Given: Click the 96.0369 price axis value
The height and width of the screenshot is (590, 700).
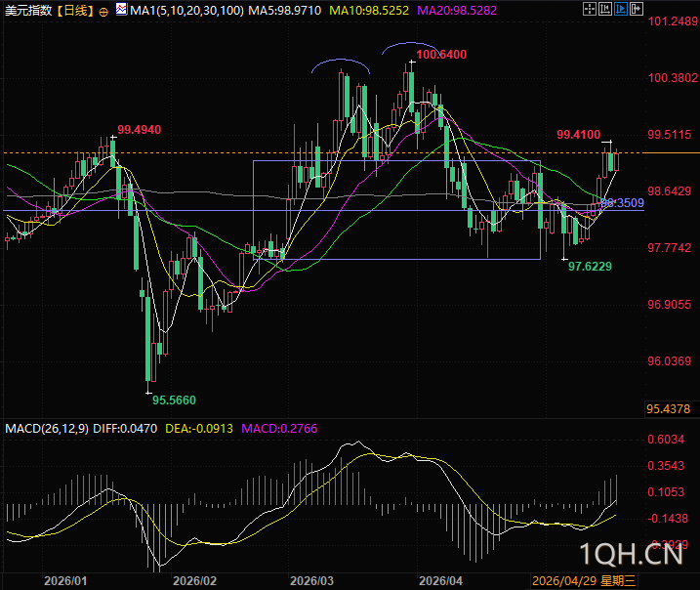Looking at the screenshot, I should click(x=669, y=361).
